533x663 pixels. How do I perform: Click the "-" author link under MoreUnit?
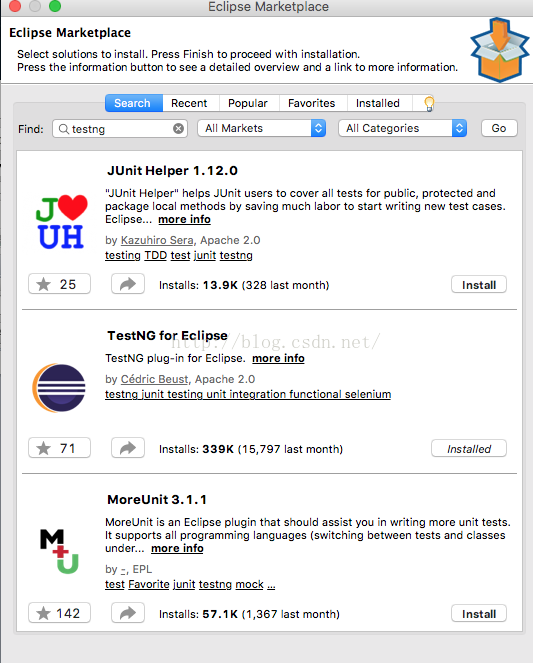pyautogui.click(x=123, y=570)
